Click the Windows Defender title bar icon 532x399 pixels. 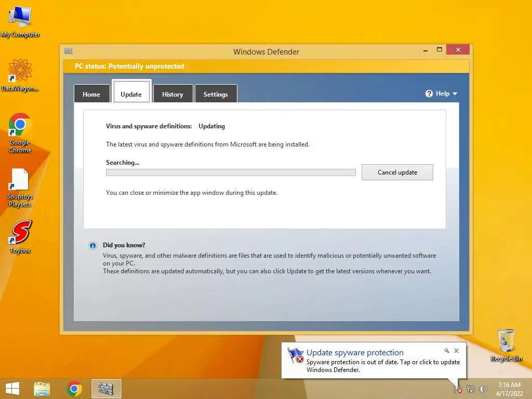(68, 51)
